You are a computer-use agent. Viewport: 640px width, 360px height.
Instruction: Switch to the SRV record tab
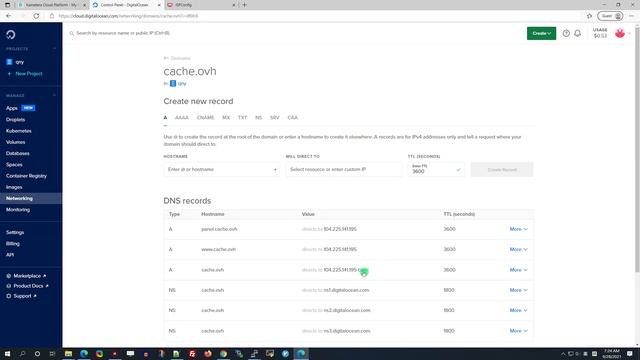(x=274, y=118)
